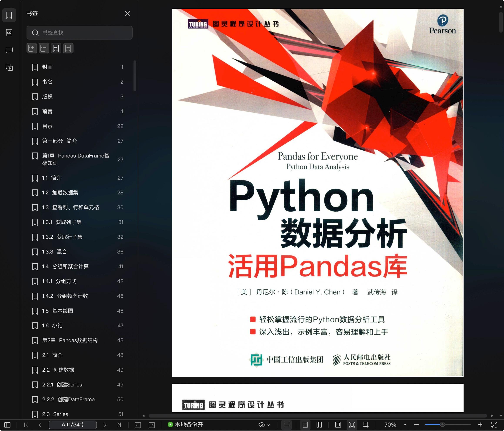This screenshot has height=431, width=504.
Task: Toggle 本地备份开 status
Action: tap(185, 425)
